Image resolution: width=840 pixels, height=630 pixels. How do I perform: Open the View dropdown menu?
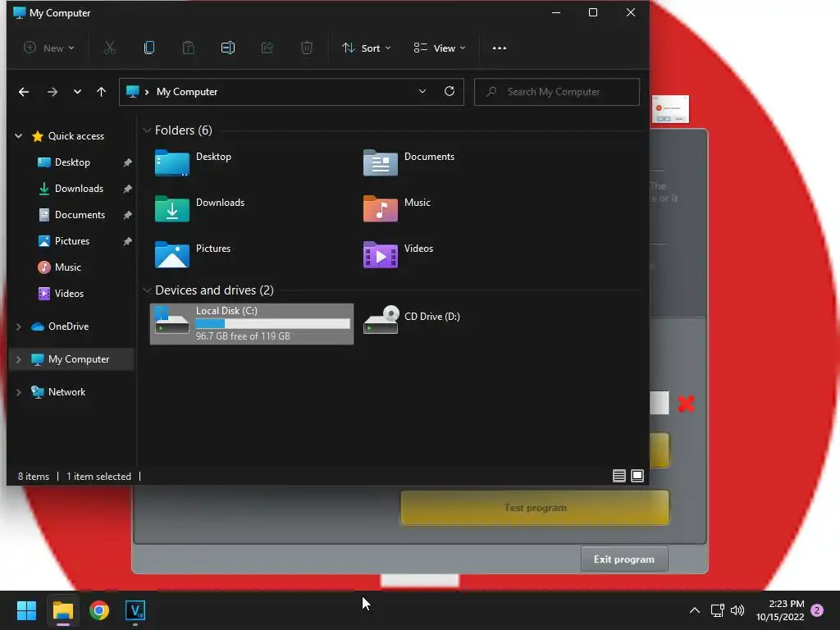pyautogui.click(x=440, y=48)
